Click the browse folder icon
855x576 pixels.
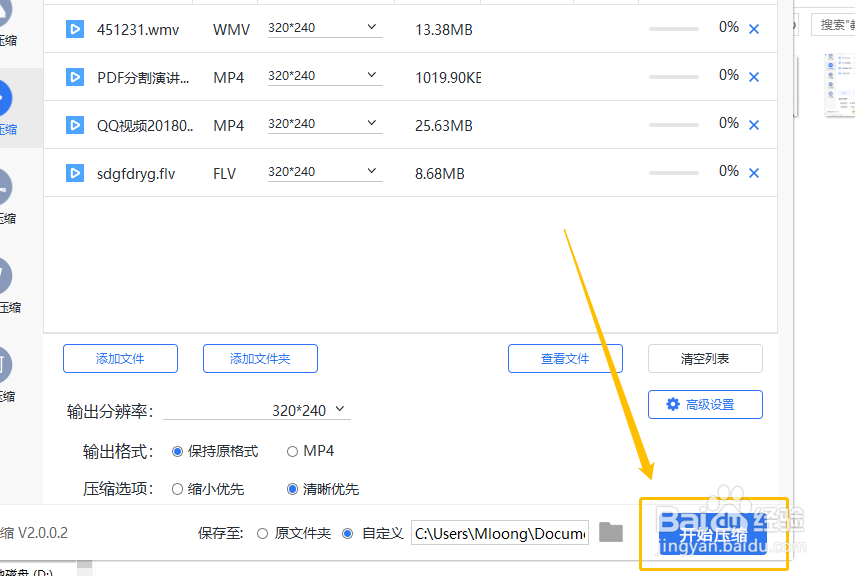click(611, 532)
